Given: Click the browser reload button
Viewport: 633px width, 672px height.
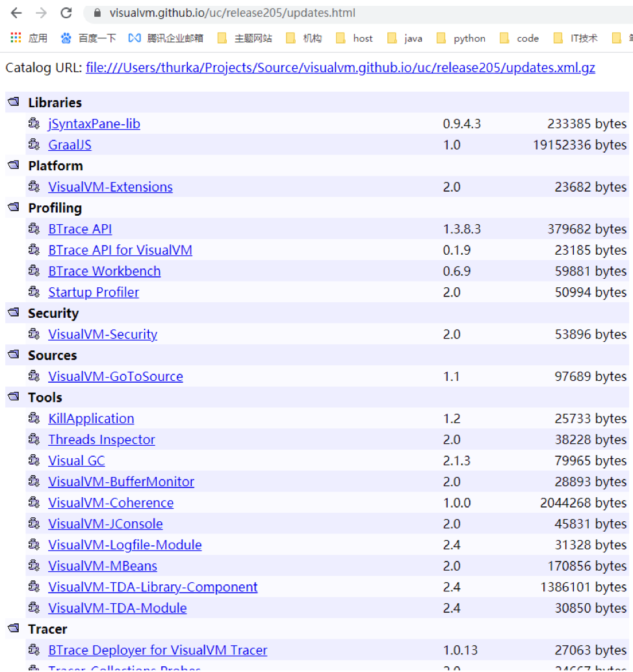Looking at the screenshot, I should click(x=66, y=13).
